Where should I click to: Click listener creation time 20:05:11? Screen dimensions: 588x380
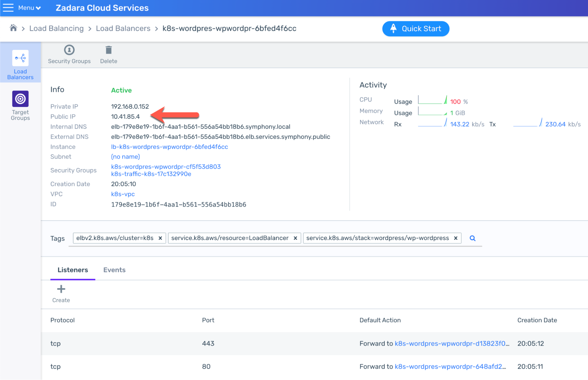[x=530, y=366]
